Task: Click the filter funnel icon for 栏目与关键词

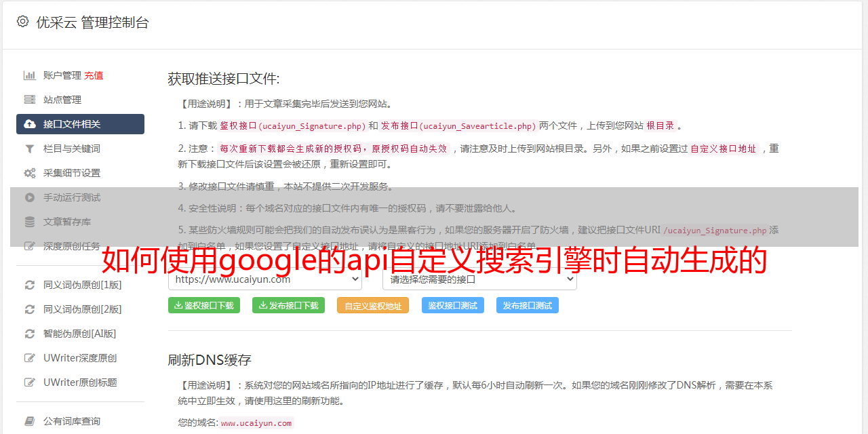Action: click(30, 149)
